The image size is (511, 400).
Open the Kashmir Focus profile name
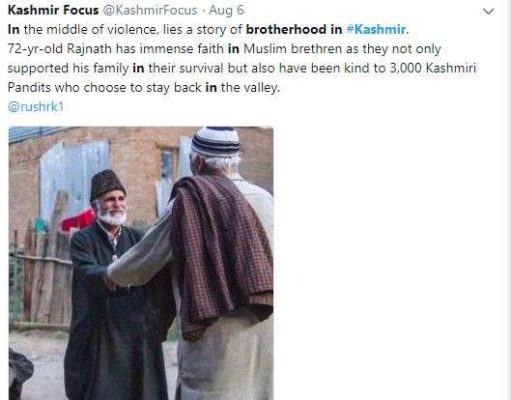53,10
